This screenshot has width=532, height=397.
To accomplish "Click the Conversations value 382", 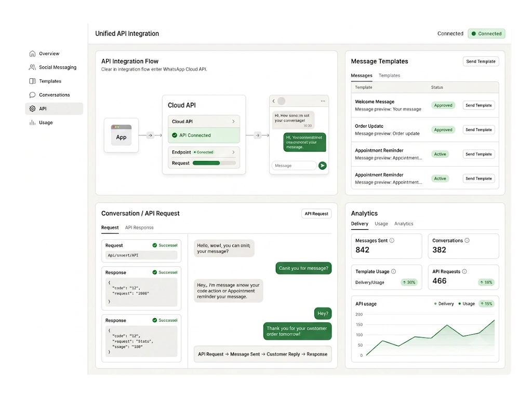I will (x=439, y=250).
